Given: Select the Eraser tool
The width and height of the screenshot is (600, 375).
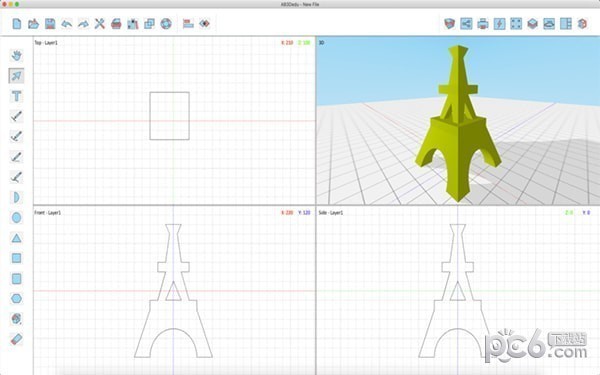Looking at the screenshot, I should point(16,339).
